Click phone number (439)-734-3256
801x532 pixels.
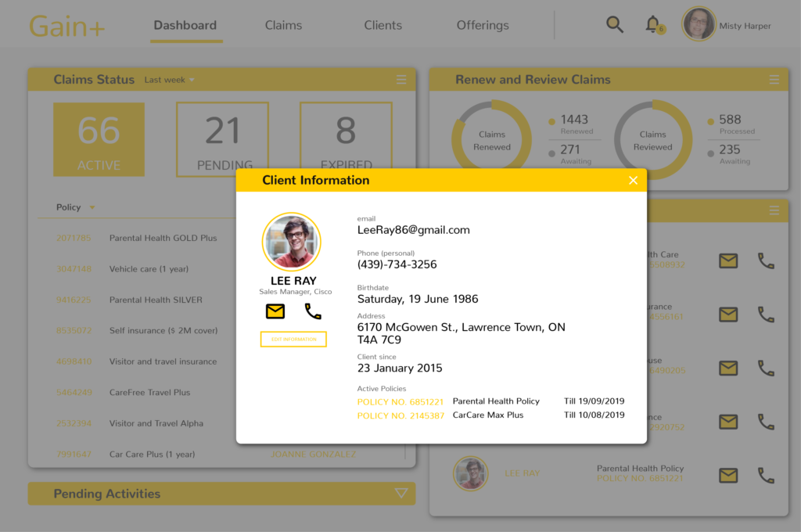(x=397, y=264)
